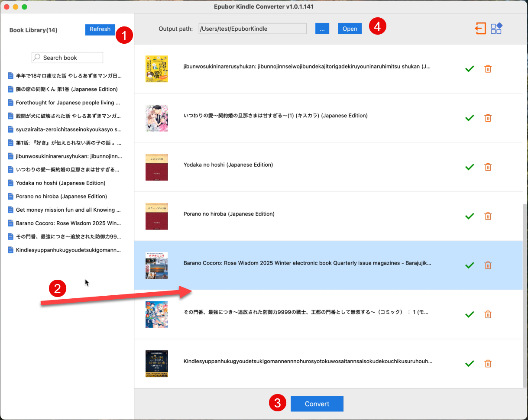Click Porano no hiroba title in conversion list
Image resolution: width=528 pixels, height=420 pixels.
click(x=229, y=214)
